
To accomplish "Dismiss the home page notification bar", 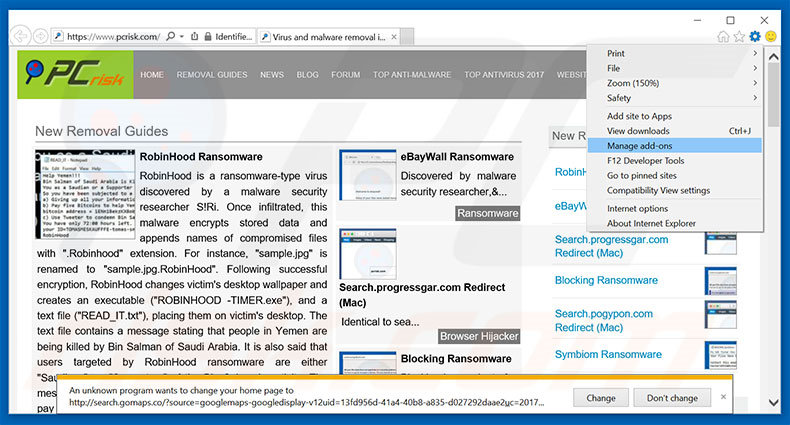I will 723,397.
